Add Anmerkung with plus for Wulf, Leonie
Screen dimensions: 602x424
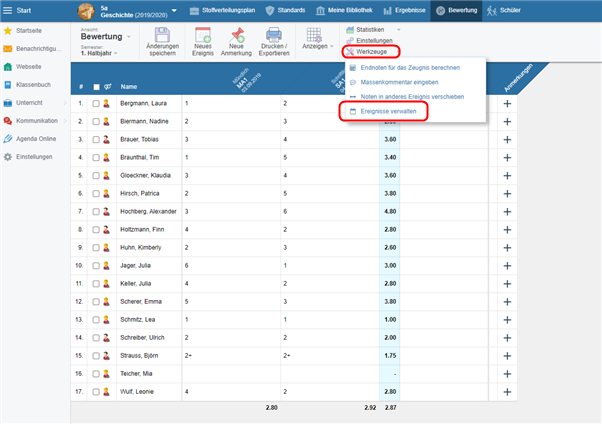pyautogui.click(x=507, y=391)
